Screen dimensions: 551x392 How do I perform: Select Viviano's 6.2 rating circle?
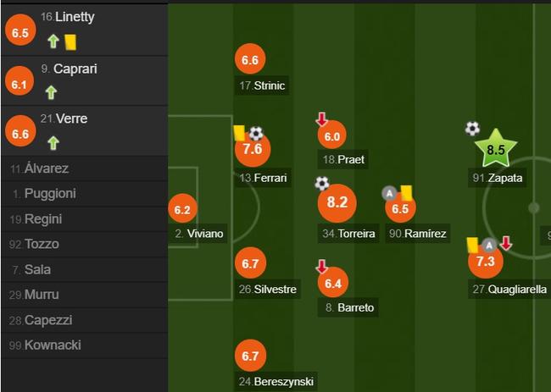click(x=183, y=209)
